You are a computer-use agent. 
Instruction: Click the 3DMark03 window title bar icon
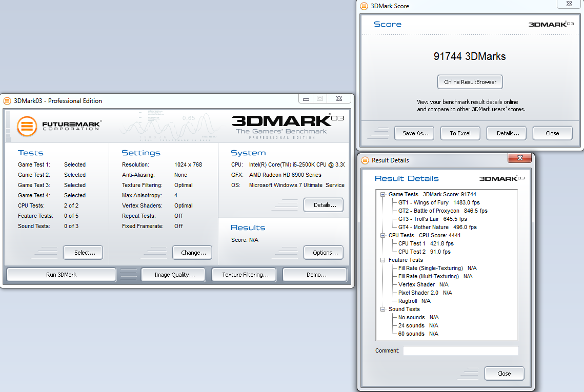7,101
